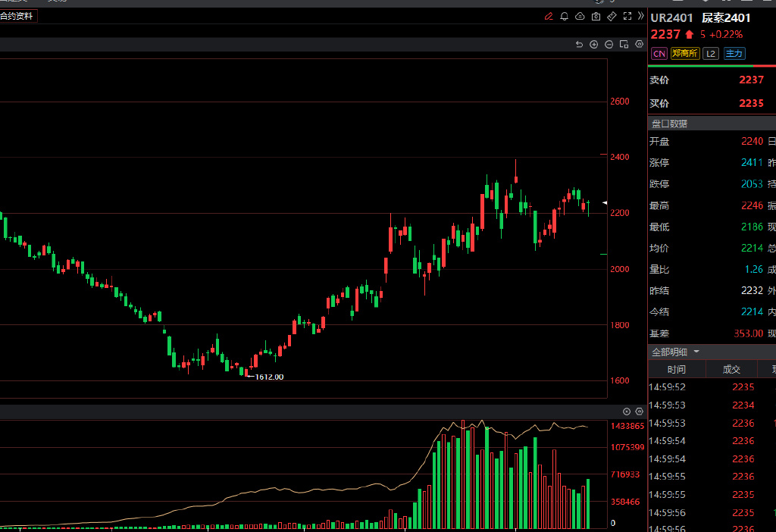Undo last chart action with arrow
776x532 pixels.
[579, 45]
